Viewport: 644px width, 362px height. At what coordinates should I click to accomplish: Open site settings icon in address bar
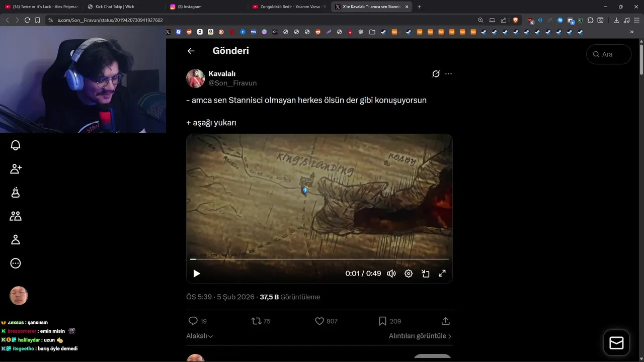click(50, 20)
